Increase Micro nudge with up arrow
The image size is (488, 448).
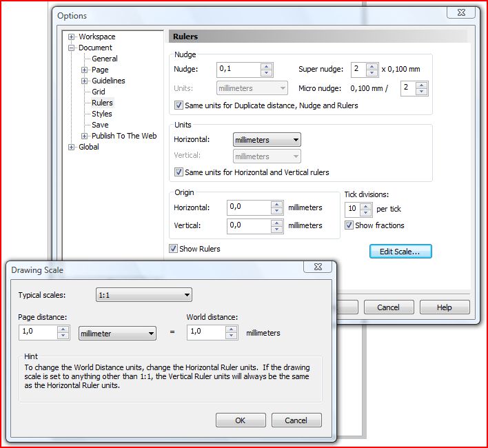[x=421, y=85]
